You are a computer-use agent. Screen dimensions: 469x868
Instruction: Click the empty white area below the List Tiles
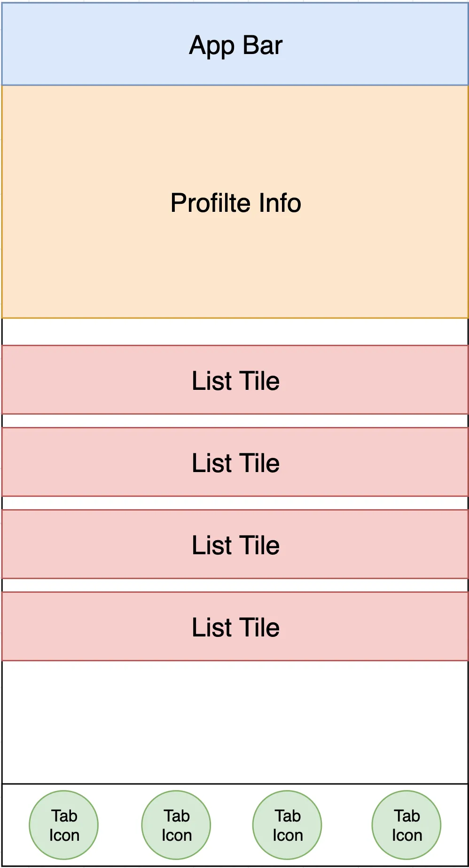click(x=235, y=722)
